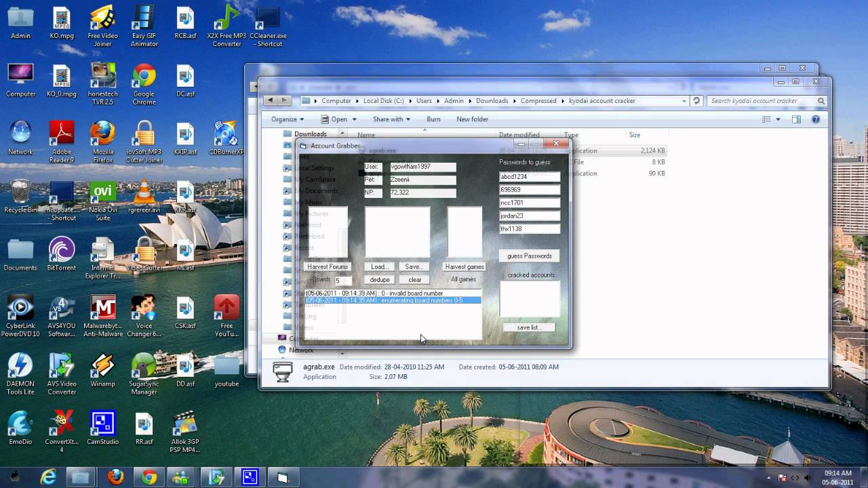Viewport: 868px width, 488px height.
Task: Select the EmoDio desktop icon
Action: click(20, 428)
